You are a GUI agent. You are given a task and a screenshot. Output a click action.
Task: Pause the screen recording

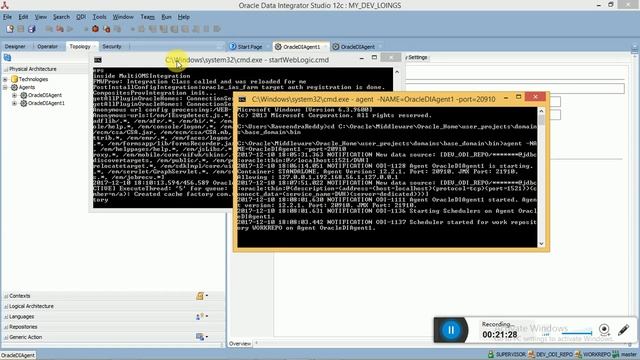click(451, 330)
